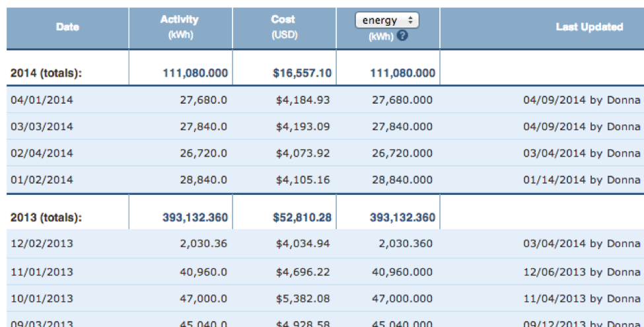This screenshot has height=327, width=644.
Task: Click the 393,132.360 total activity cell
Action: click(195, 217)
